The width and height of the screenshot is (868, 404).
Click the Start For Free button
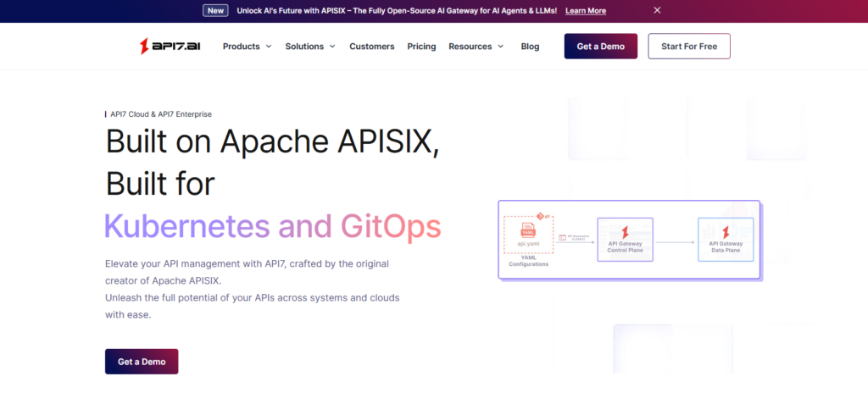pyautogui.click(x=688, y=47)
